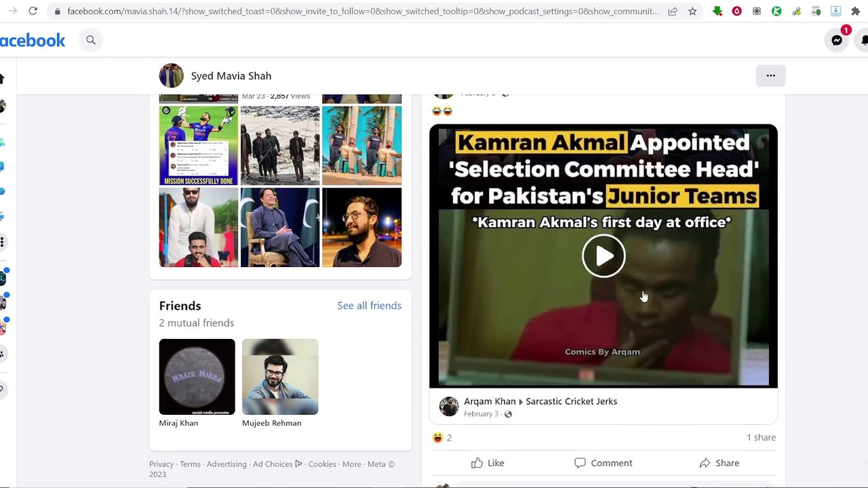868x488 pixels.
Task: Comment on the Arqam Khan post
Action: coord(603,463)
